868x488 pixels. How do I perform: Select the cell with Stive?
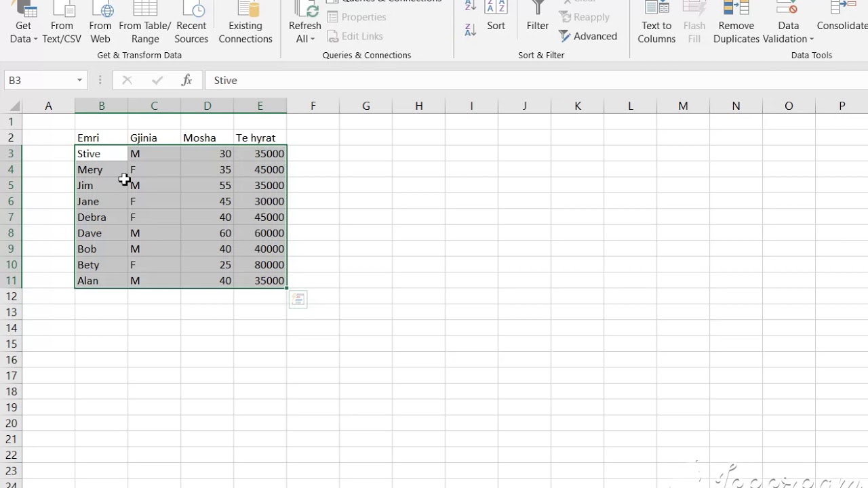pos(101,154)
